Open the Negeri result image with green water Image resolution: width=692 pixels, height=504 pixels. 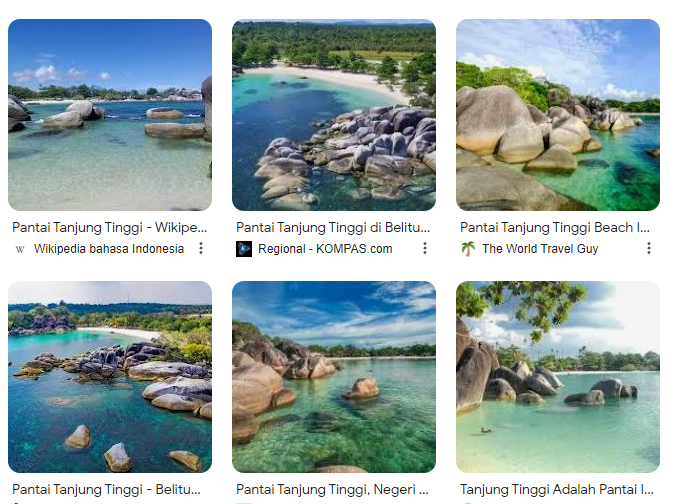tap(334, 377)
